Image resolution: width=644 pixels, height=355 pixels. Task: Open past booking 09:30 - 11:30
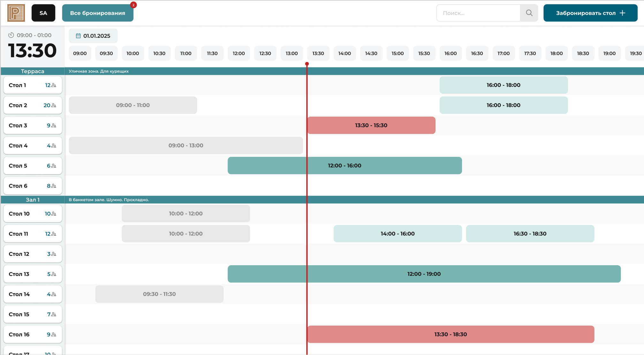click(159, 294)
